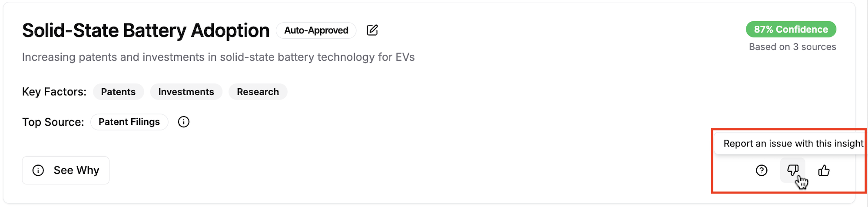
Task: Click the insight description about EV patents
Action: [x=218, y=57]
